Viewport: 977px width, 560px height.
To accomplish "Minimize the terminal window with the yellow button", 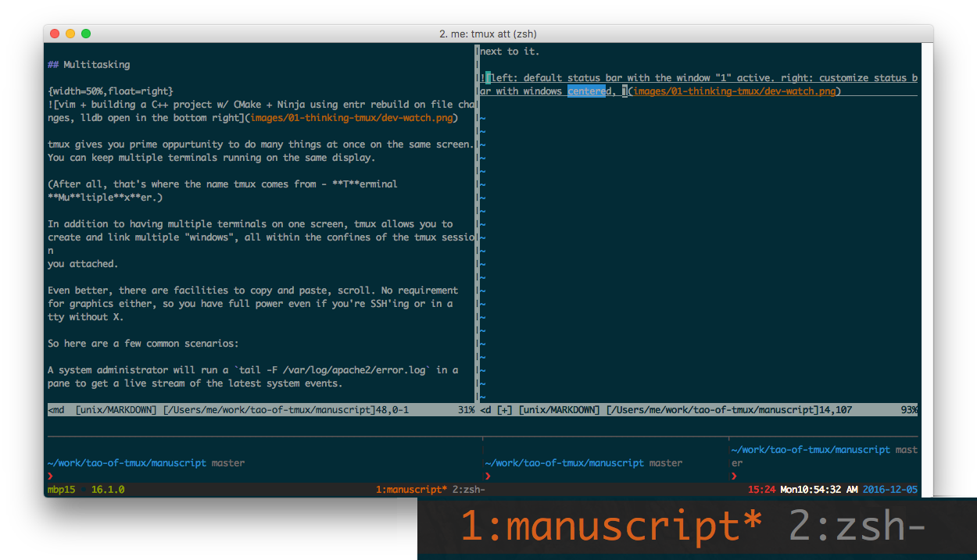I will tap(70, 34).
